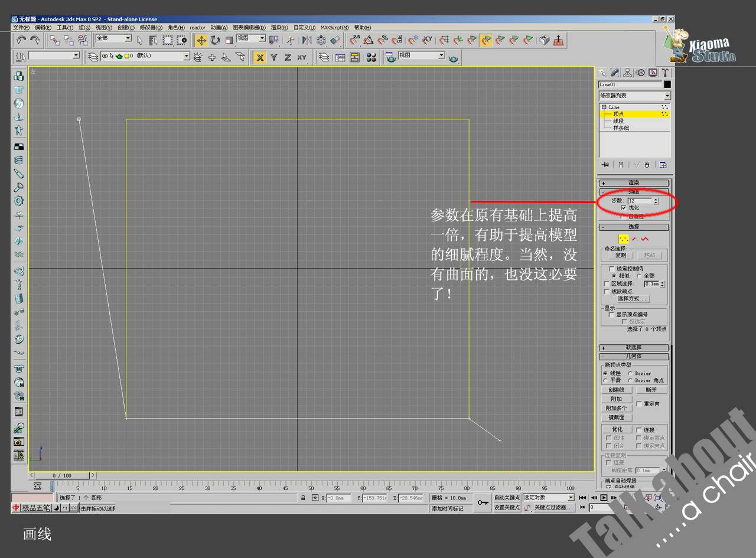756x558 pixels.
Task: Enable the 线段端点 checkbox
Action: coord(607,292)
